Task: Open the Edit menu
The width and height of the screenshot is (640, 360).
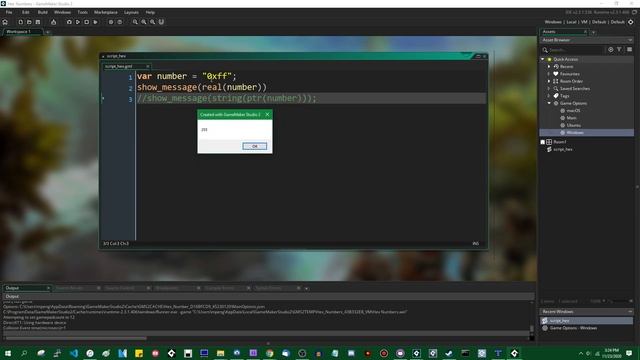Action: 25,12
